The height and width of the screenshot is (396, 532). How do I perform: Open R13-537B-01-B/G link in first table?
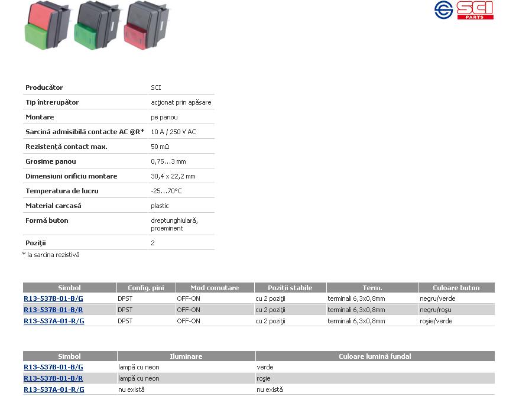(x=53, y=298)
